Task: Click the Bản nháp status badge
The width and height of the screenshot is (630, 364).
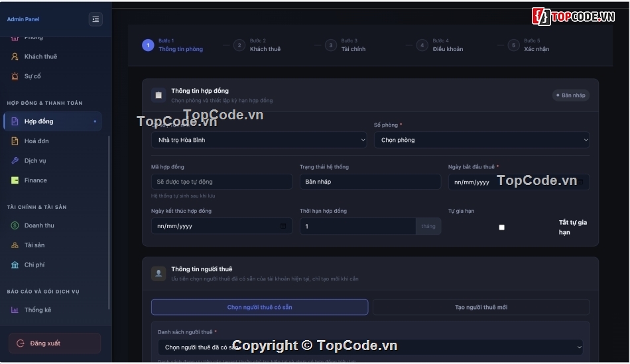Action: tap(570, 95)
